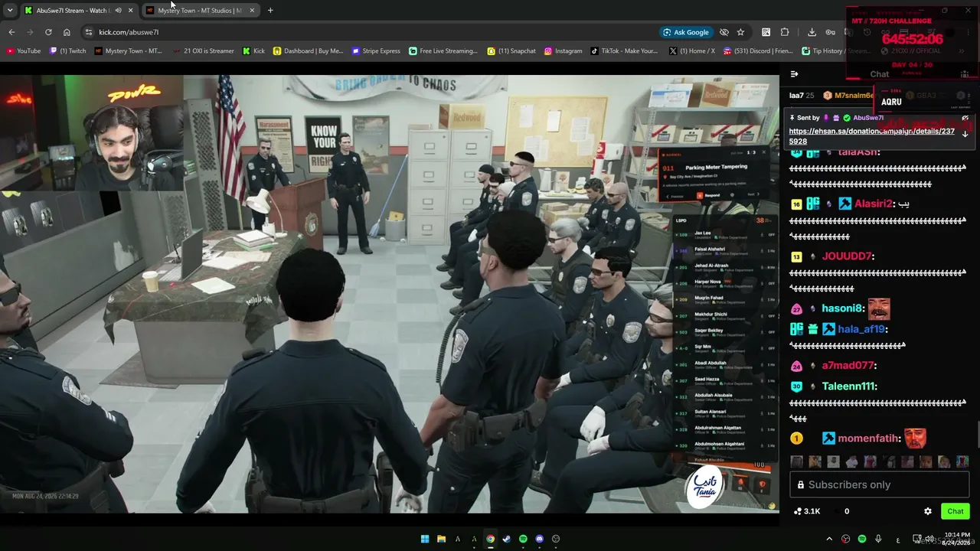The height and width of the screenshot is (551, 980).
Task: Open the YouTube bookmark
Action: [24, 51]
